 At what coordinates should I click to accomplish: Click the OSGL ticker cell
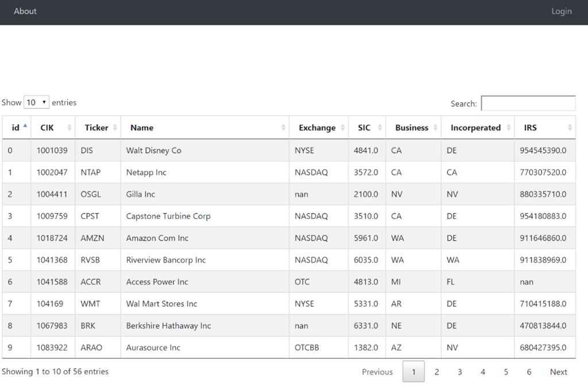(x=98, y=194)
